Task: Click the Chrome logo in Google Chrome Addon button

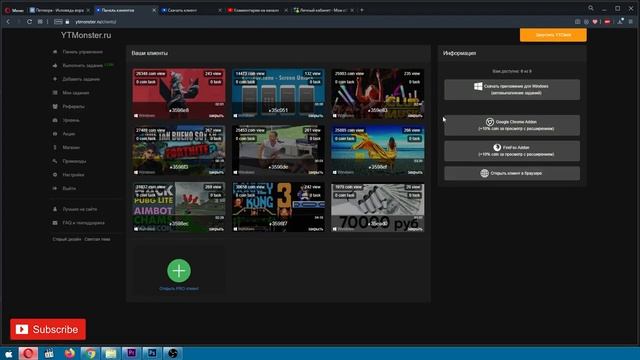Action: (x=490, y=122)
